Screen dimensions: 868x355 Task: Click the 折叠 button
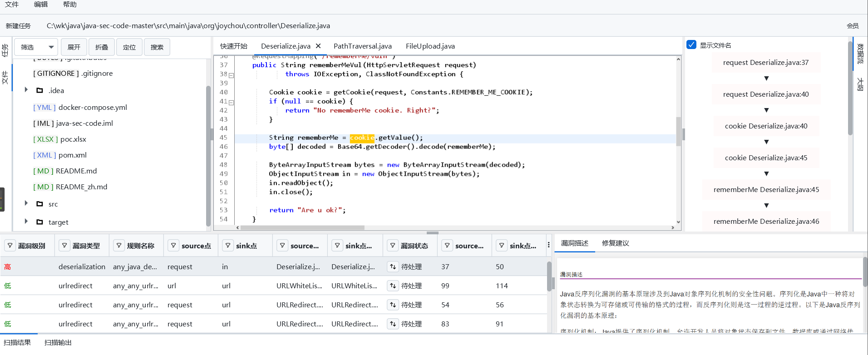click(102, 47)
